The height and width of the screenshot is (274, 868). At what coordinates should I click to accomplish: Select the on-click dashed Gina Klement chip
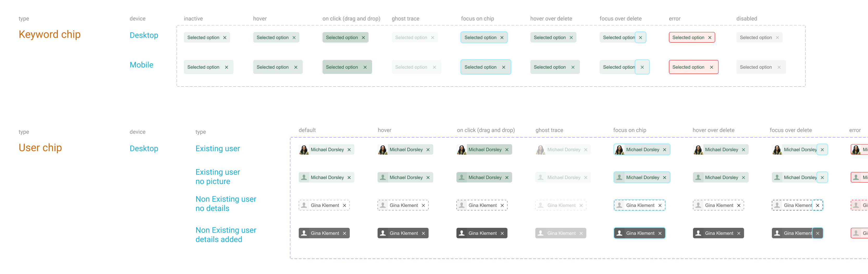[482, 205]
